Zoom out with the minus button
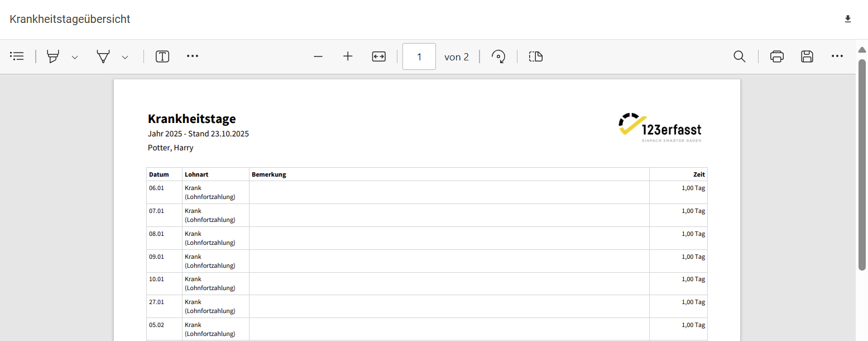868x341 pixels. point(318,56)
